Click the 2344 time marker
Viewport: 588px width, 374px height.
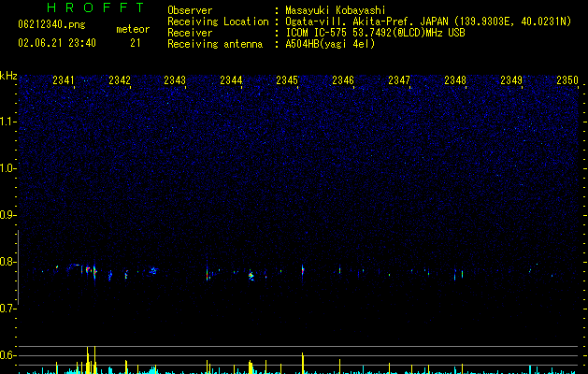tap(232, 80)
